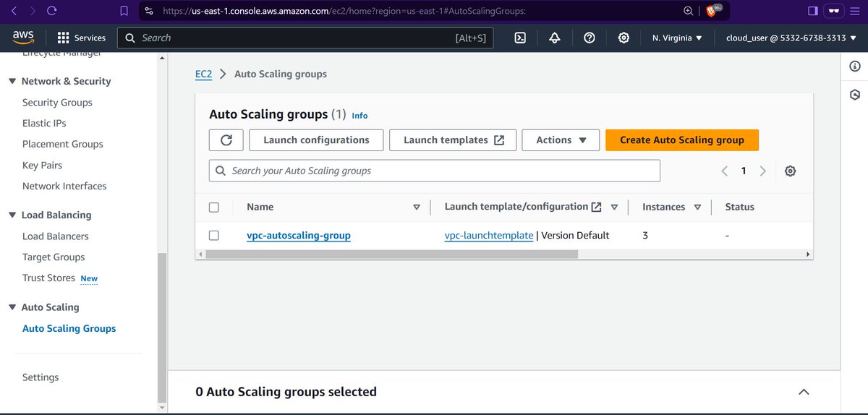Screen dimensions: 868x415
Task: Sort by Name column arrow
Action: click(417, 208)
